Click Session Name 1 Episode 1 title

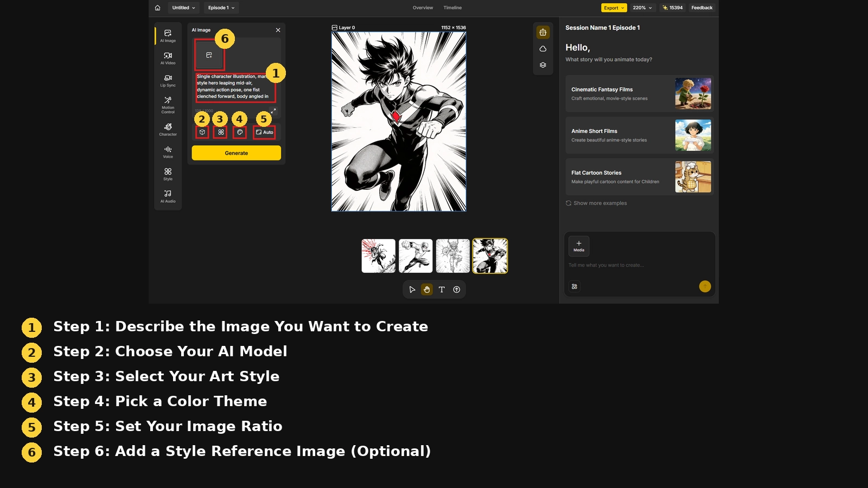(603, 28)
